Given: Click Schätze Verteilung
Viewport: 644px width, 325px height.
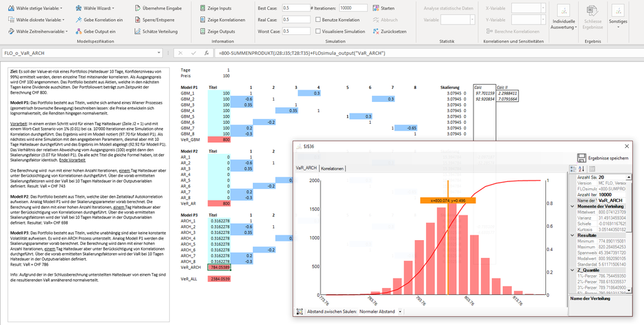Looking at the screenshot, I should point(156,31).
